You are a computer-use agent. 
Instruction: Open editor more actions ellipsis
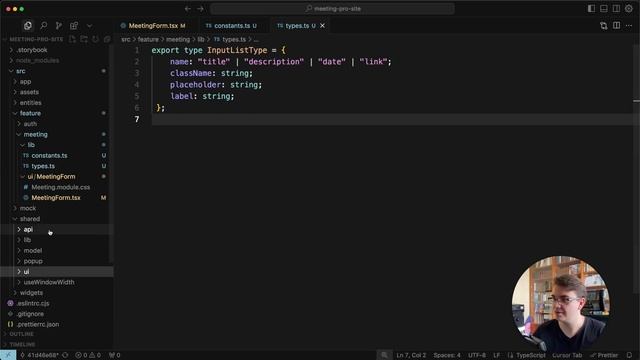coord(629,26)
